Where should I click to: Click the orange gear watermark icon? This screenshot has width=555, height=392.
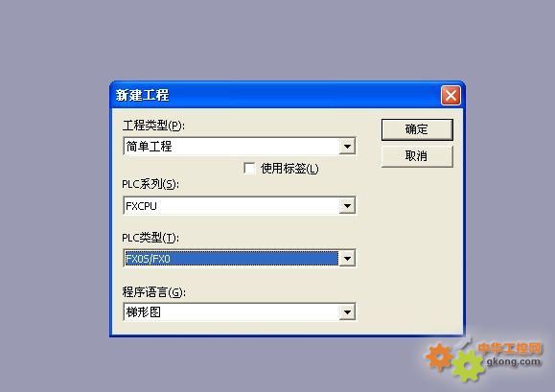439,357
